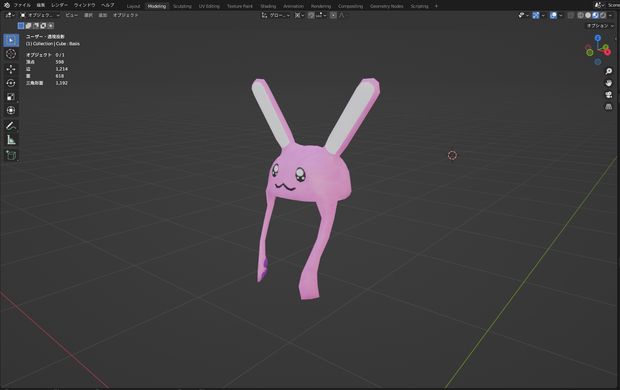
Task: Select the Annotate pencil tool
Action: click(x=11, y=126)
